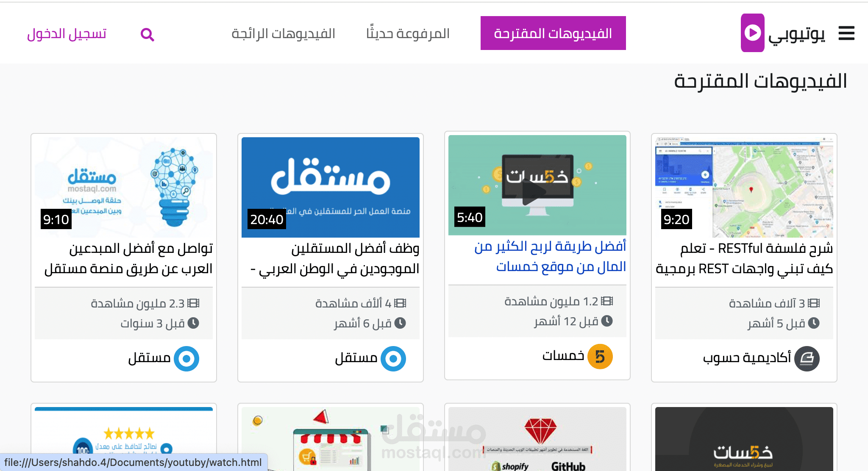Viewport: 868px width, 471px height.
Task: Open storefront illustration thumbnail in second row
Action: tap(331, 439)
